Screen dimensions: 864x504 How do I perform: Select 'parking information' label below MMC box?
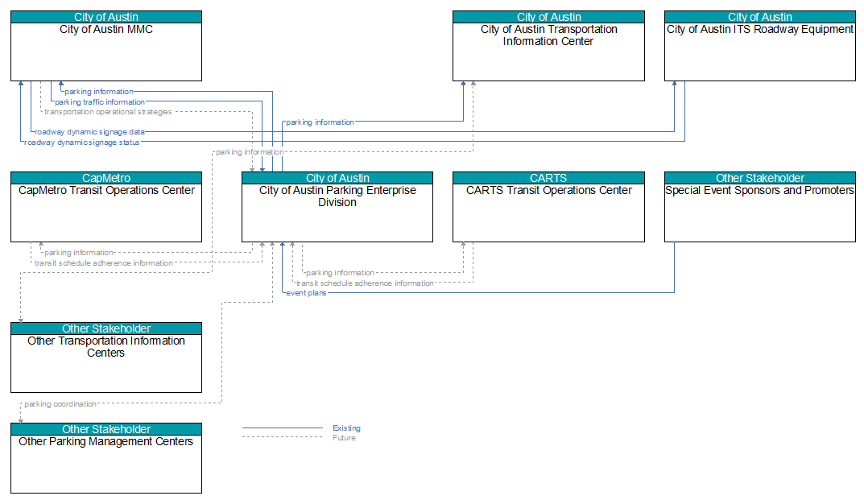click(99, 92)
